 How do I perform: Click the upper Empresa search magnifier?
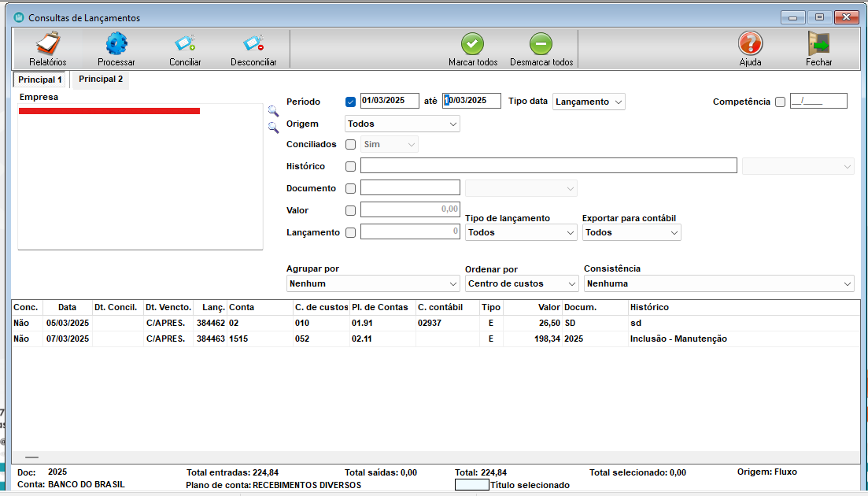pyautogui.click(x=273, y=111)
